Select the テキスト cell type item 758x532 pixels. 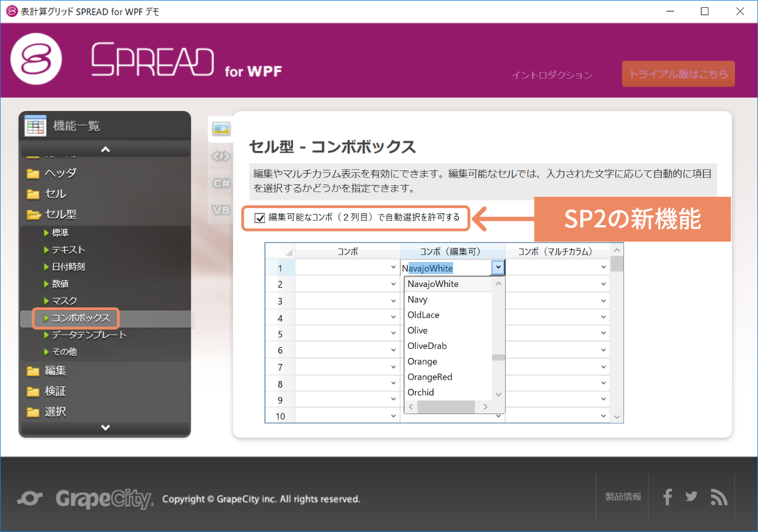tap(65, 250)
